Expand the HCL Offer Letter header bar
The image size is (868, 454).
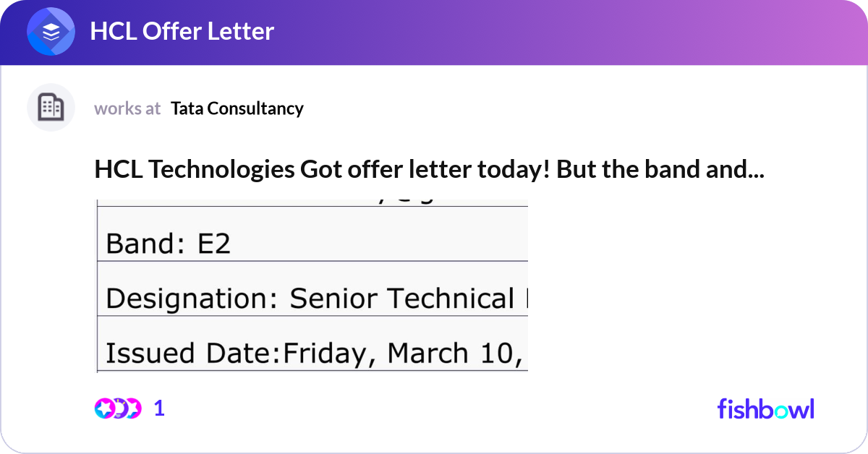click(434, 32)
